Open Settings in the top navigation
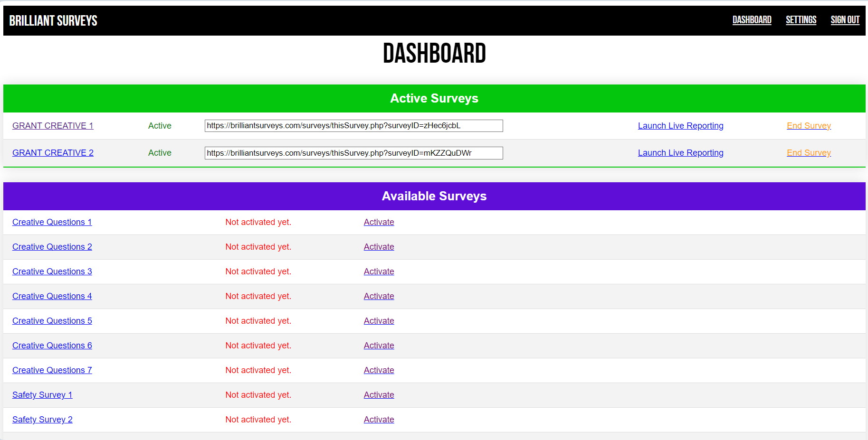Viewport: 868px width, 440px height. 801,20
